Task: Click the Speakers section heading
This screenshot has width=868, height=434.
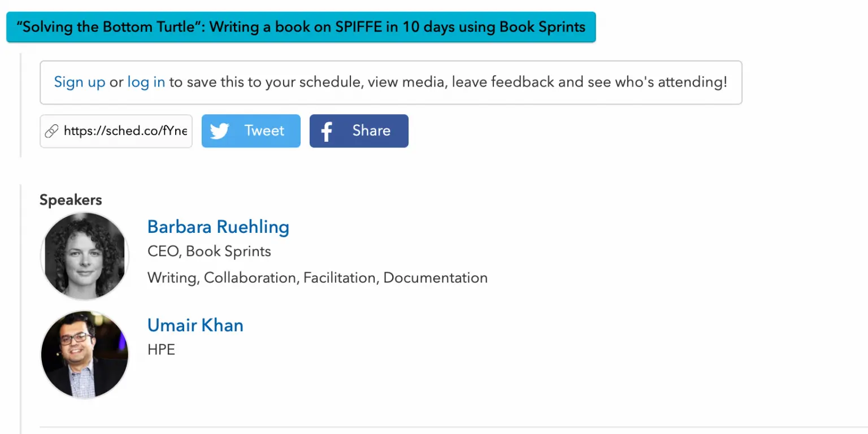Action: click(71, 200)
